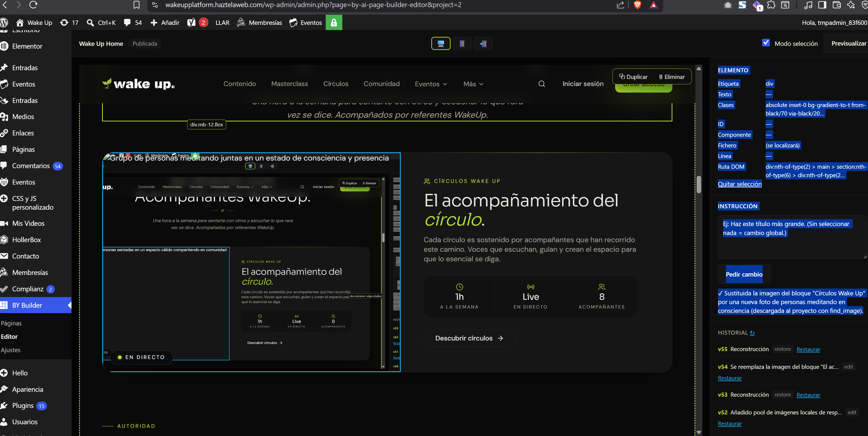The width and height of the screenshot is (868, 436).
Task: Restore version v54 with Restaurar link
Action: click(x=729, y=378)
